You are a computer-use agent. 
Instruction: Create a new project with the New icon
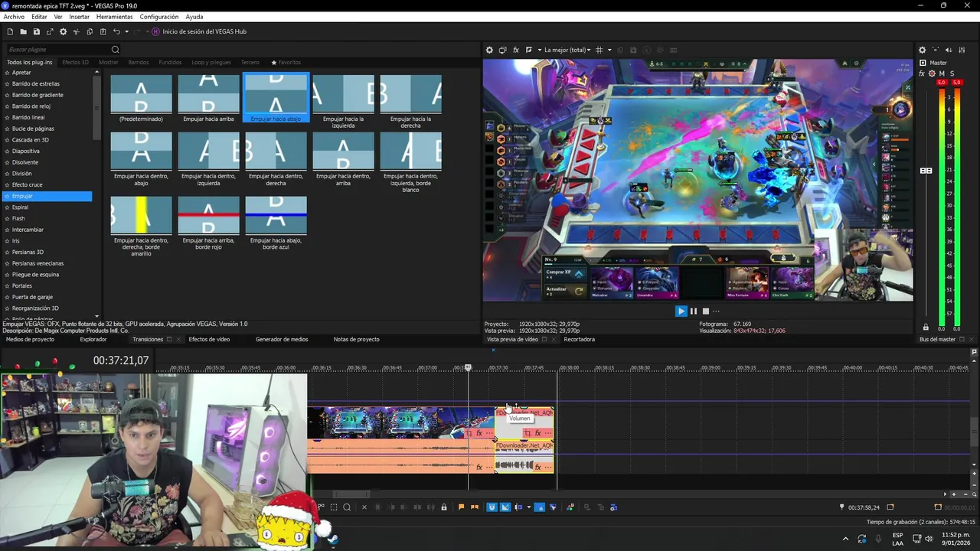pos(10,31)
